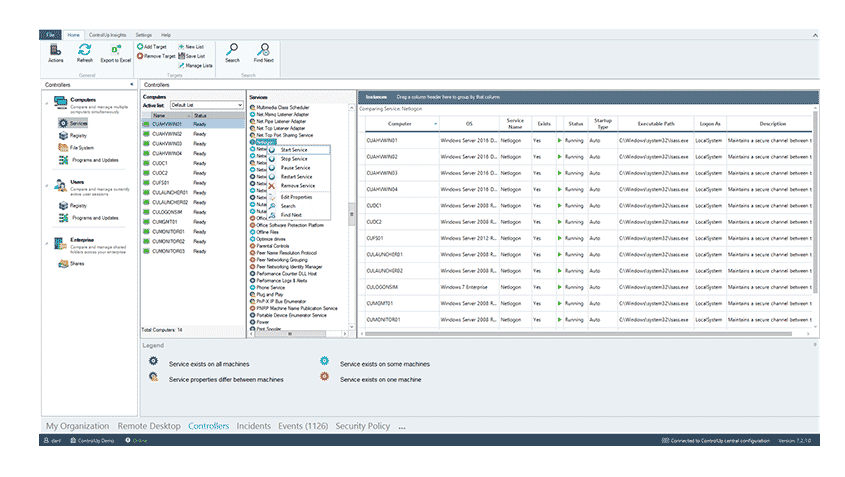Open the Incidents view
This screenshot has width=845, height=477.
pos(254,426)
